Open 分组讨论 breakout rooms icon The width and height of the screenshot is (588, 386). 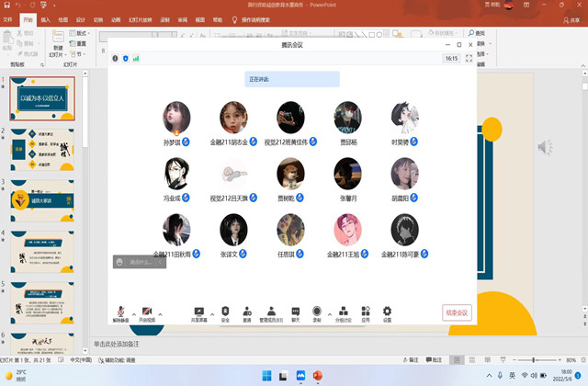click(342, 312)
